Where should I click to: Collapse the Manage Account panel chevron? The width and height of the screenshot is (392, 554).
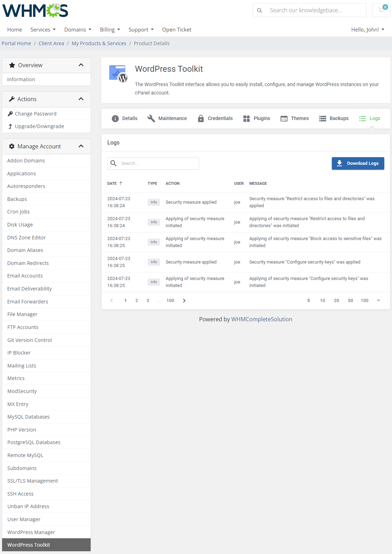(x=81, y=146)
